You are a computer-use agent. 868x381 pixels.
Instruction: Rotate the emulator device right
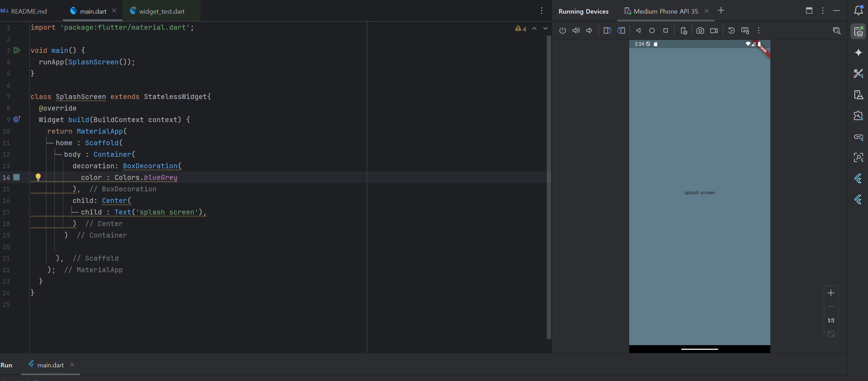point(621,31)
